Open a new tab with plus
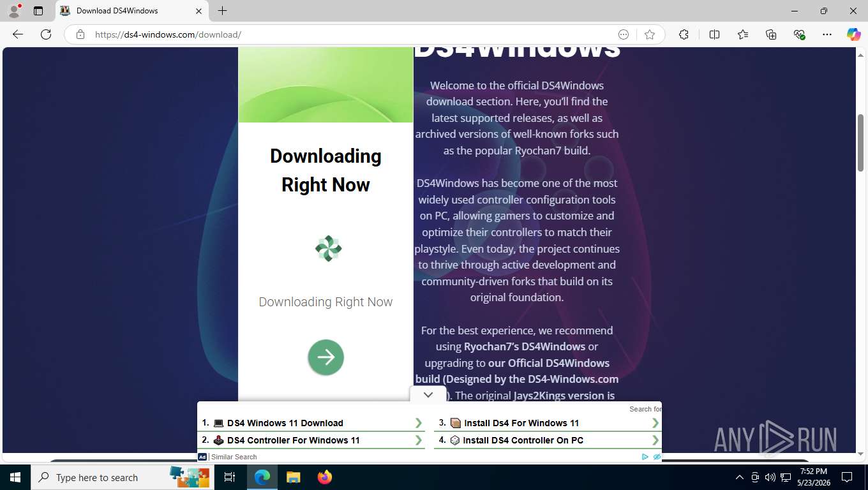This screenshot has height=490, width=868. coord(222,11)
